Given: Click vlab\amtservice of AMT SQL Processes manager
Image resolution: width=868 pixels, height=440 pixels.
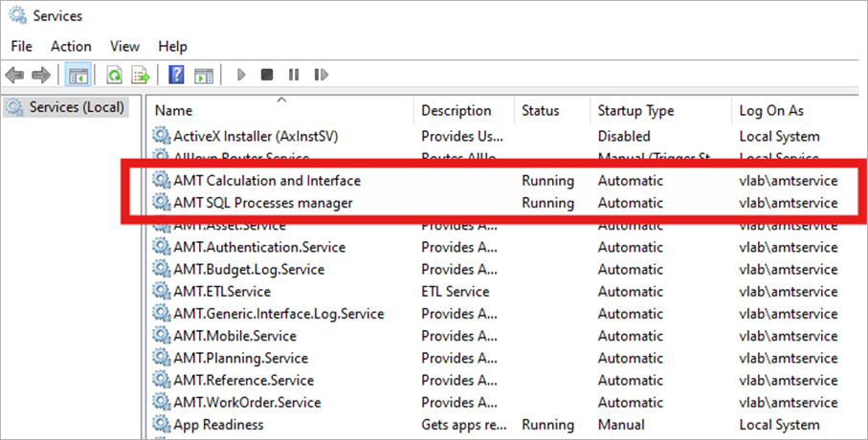Looking at the screenshot, I should pos(789,203).
